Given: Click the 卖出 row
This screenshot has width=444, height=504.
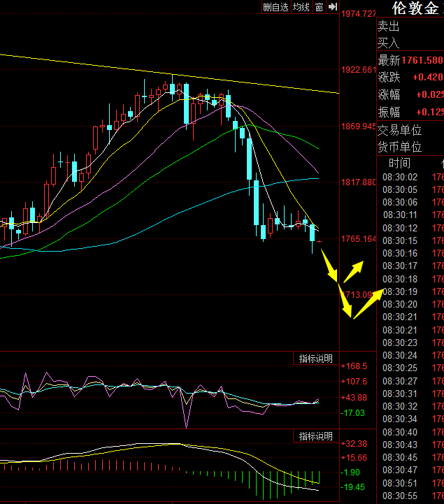Looking at the screenshot, I should tap(410, 27).
